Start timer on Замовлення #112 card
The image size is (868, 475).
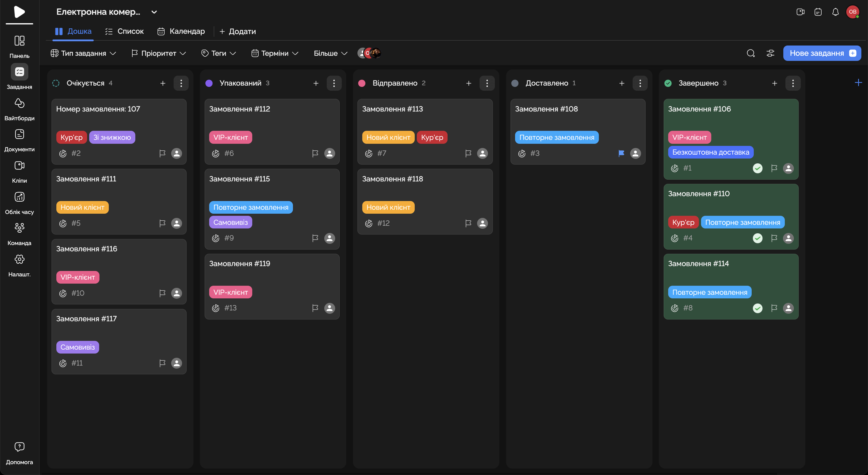(216, 154)
